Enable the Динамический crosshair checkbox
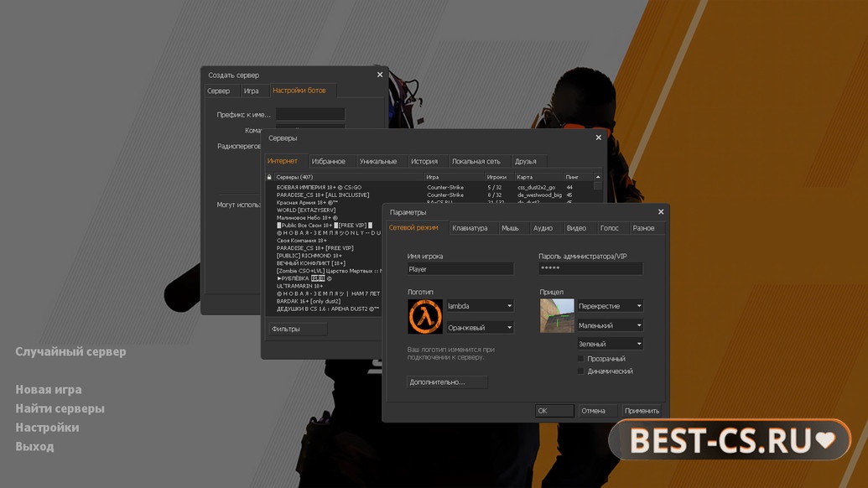Image resolution: width=868 pixels, height=488 pixels. click(x=580, y=371)
